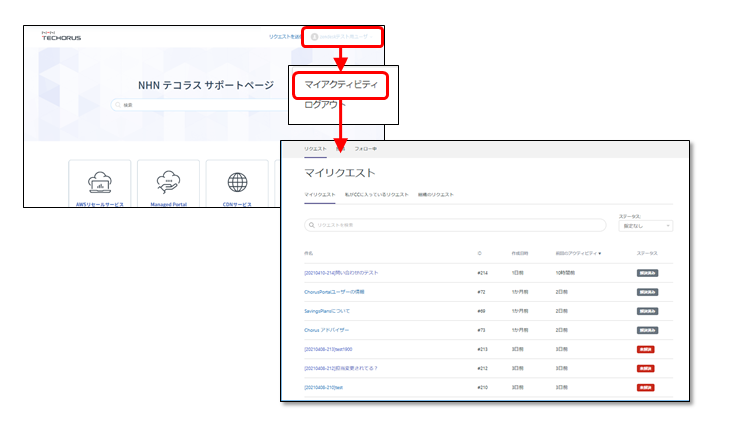Click the grey status badge for #69

647,311
